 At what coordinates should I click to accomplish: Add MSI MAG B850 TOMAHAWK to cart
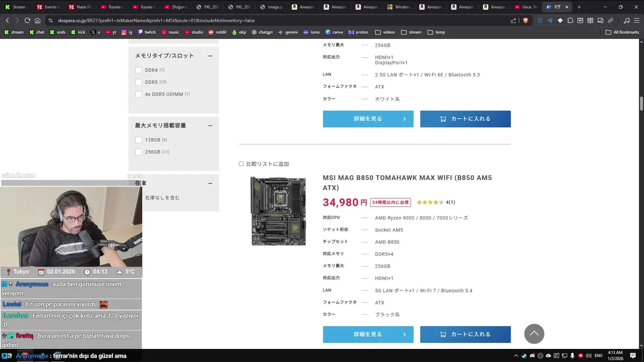465,334
